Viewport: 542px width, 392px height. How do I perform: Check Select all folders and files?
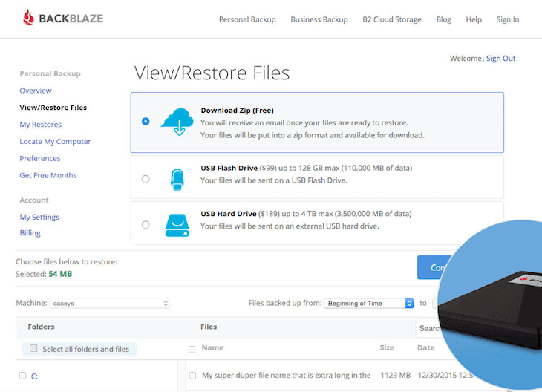click(33, 348)
